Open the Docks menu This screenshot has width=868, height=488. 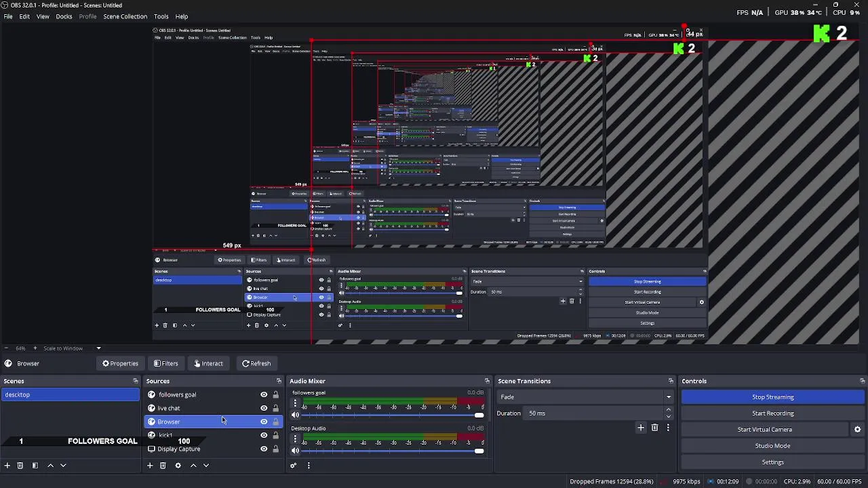point(64,16)
